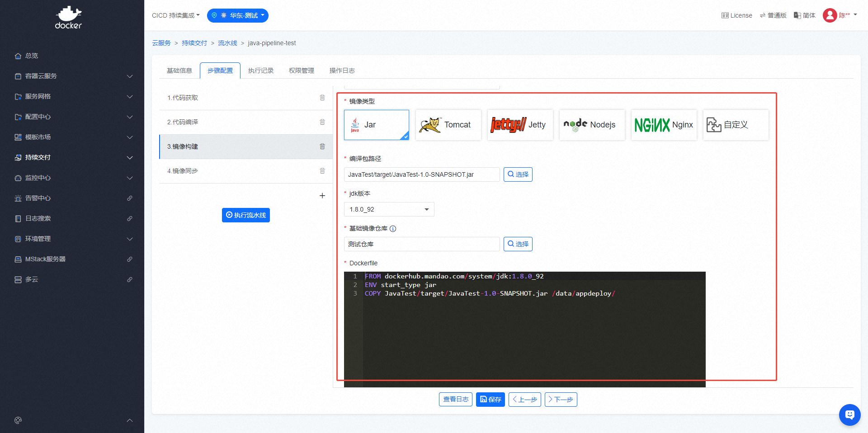Click the theme palette icon in sidebar
Image resolution: width=868 pixels, height=433 pixels.
(x=18, y=420)
